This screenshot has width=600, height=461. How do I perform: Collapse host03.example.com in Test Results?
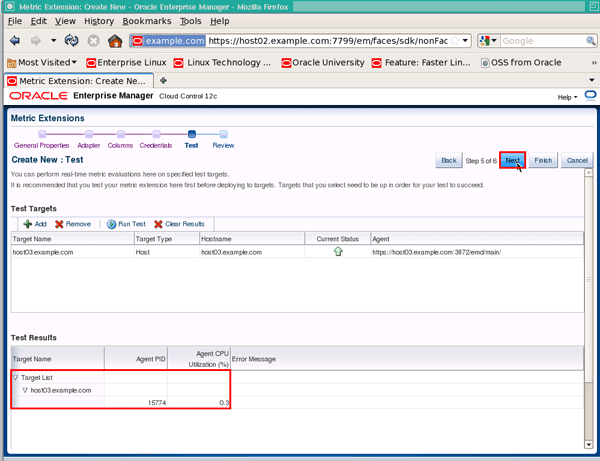(x=25, y=390)
